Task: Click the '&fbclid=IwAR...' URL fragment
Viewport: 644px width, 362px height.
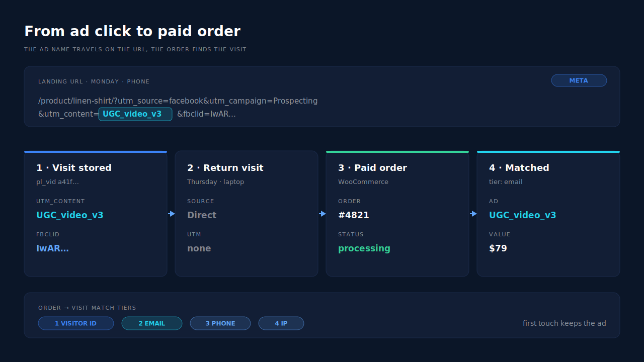Action: coord(206,114)
